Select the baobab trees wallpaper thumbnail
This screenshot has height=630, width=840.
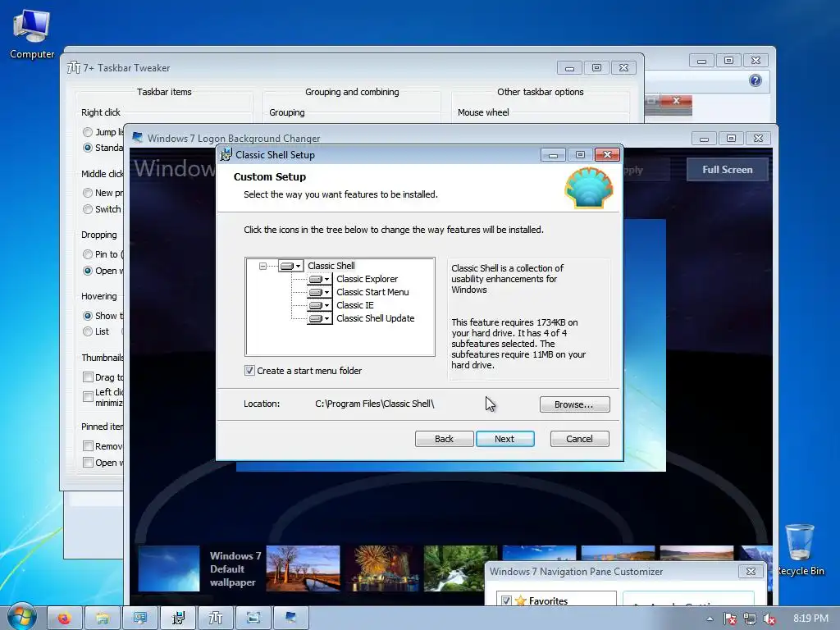[303, 568]
